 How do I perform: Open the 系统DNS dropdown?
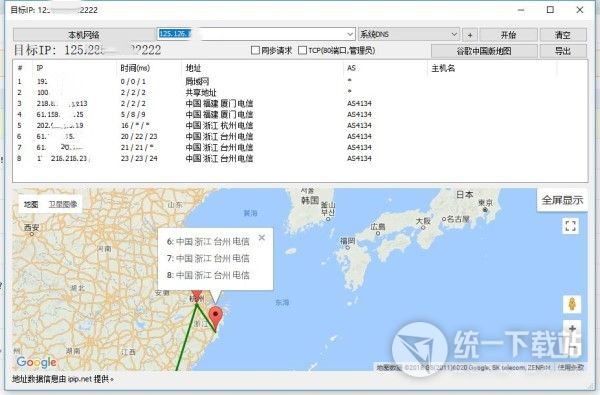pos(409,34)
